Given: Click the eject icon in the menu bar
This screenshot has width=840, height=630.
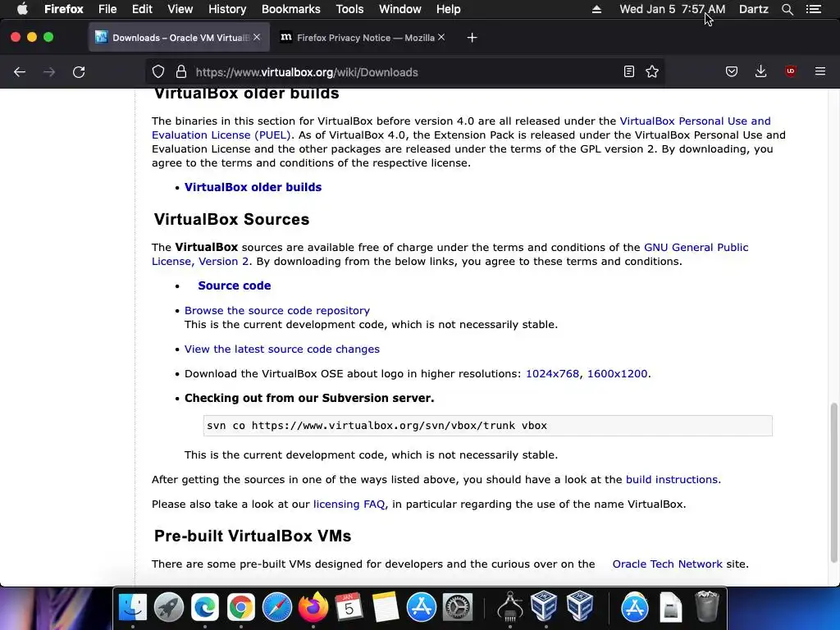Looking at the screenshot, I should tap(596, 9).
